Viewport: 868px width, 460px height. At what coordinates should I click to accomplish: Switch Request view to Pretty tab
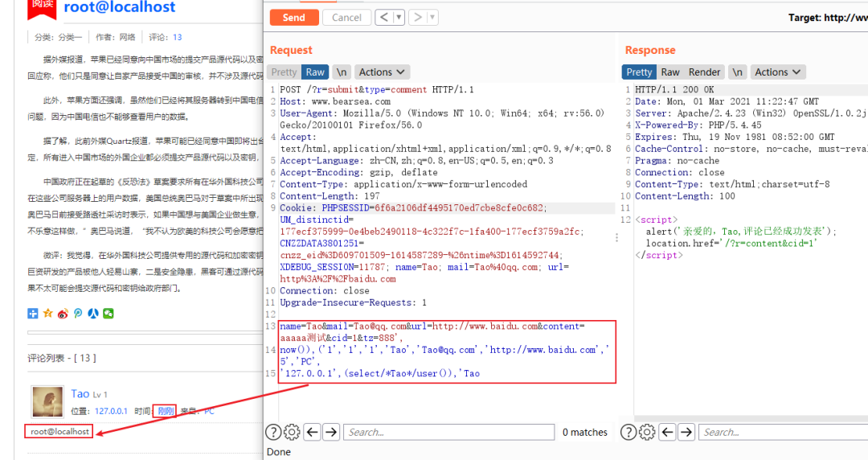(x=284, y=72)
